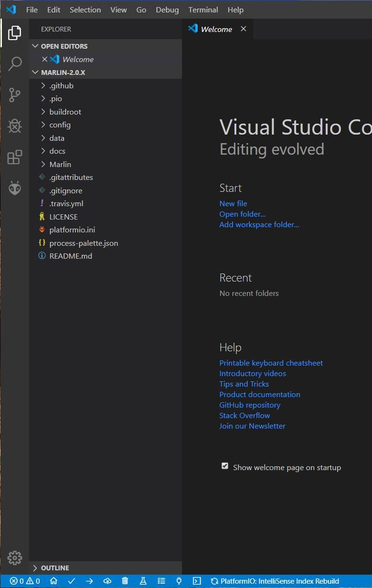Expand the data folder
This screenshot has width=372, height=588.
(x=106, y=138)
